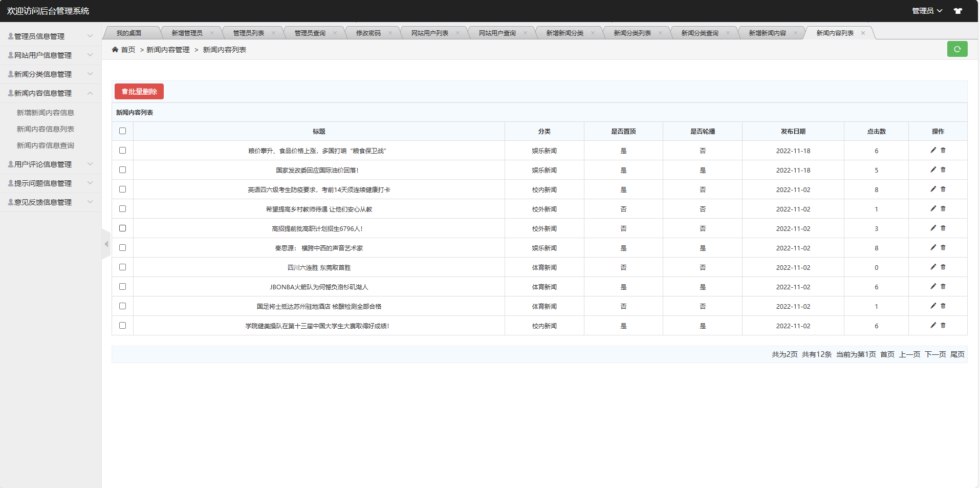Switch to 修改密码 tab

pyautogui.click(x=368, y=33)
